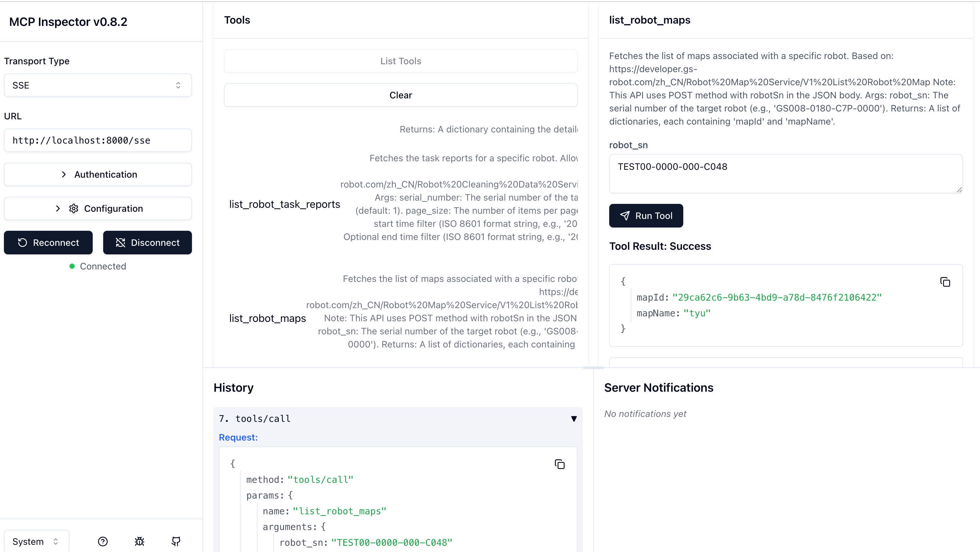Open the GitHub repository icon
980x552 pixels.
(176, 541)
